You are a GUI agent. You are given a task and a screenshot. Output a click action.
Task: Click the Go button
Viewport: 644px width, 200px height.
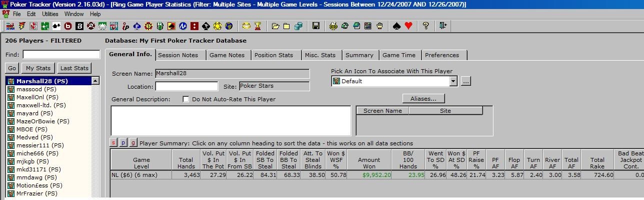point(12,68)
